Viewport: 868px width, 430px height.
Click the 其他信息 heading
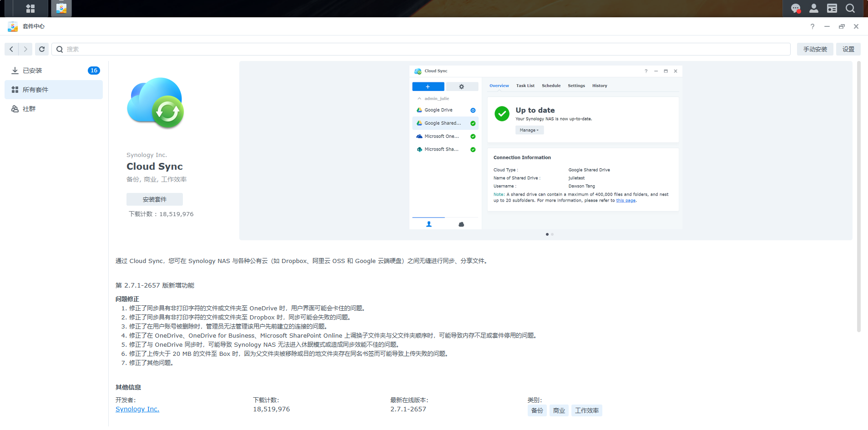click(128, 387)
